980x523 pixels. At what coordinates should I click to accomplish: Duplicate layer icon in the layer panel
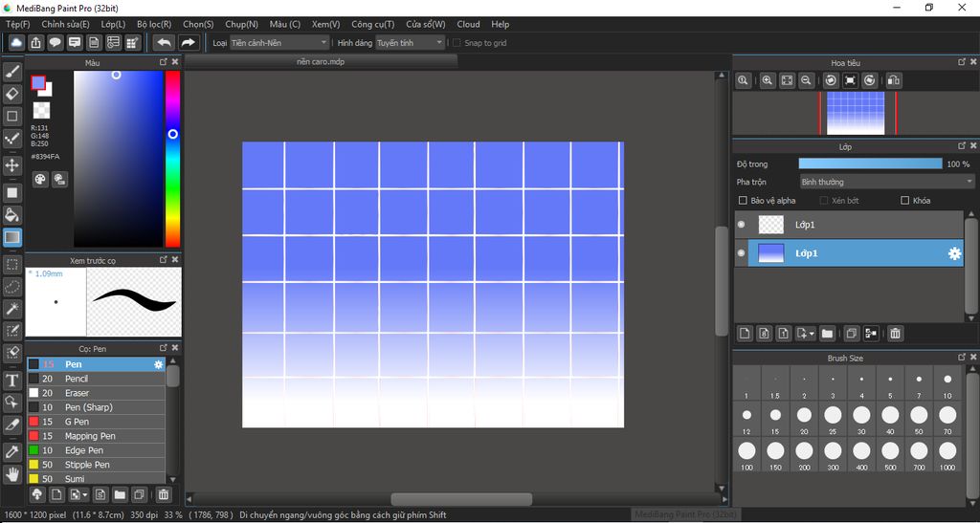point(851,334)
